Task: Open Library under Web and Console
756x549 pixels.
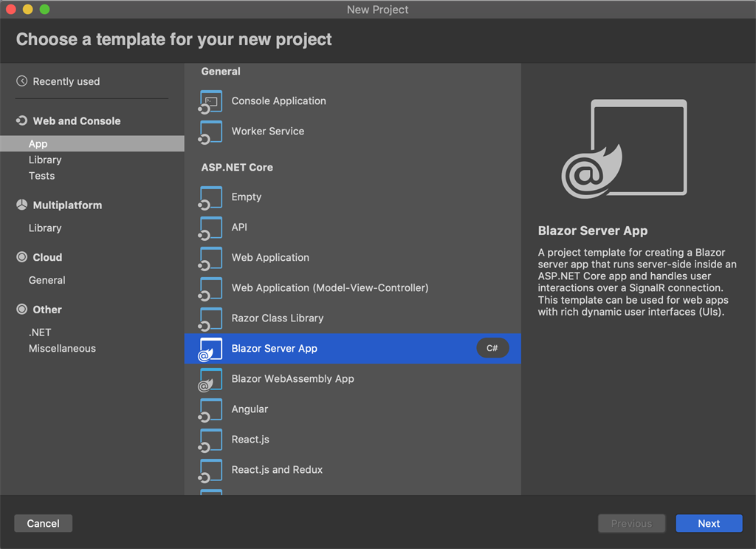Action: click(45, 160)
